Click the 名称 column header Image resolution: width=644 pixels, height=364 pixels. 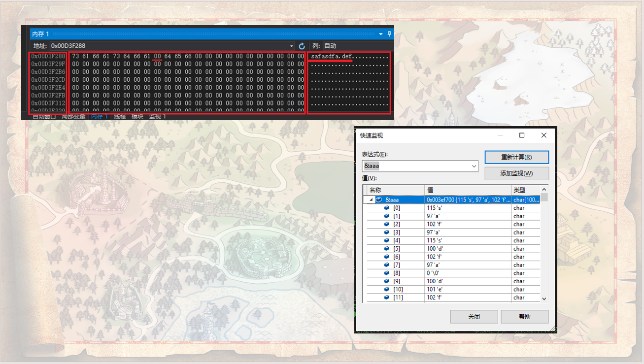[396, 190]
